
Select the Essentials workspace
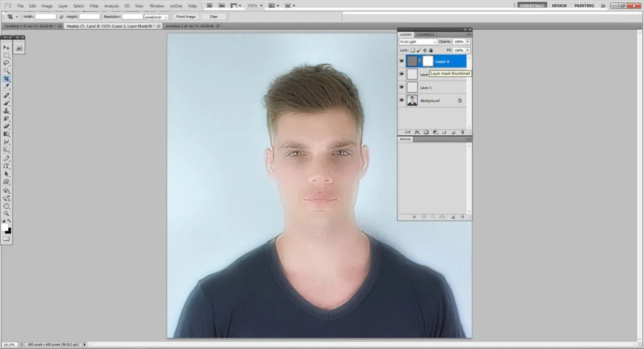(x=532, y=6)
